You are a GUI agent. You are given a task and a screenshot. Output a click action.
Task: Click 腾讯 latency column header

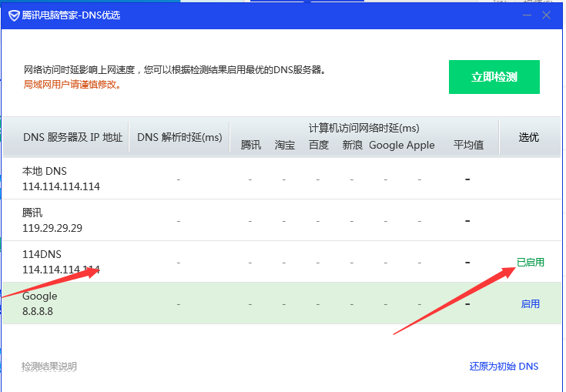(x=251, y=145)
